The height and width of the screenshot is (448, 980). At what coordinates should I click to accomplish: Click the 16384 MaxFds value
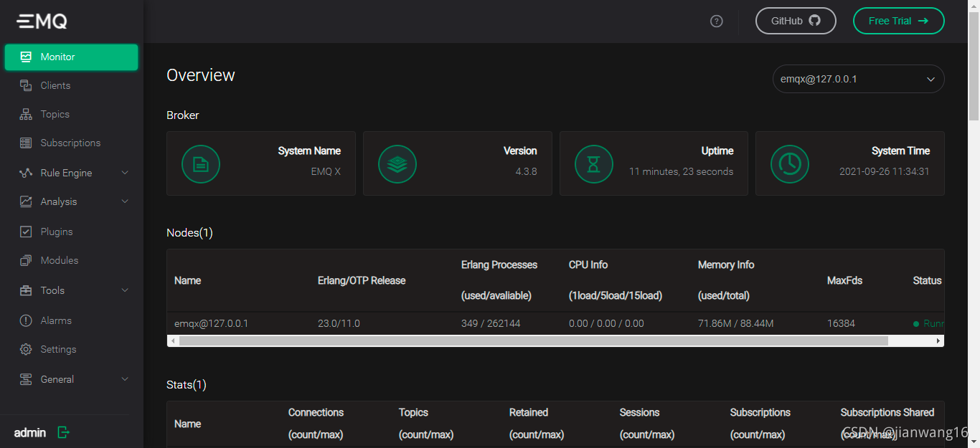point(841,323)
